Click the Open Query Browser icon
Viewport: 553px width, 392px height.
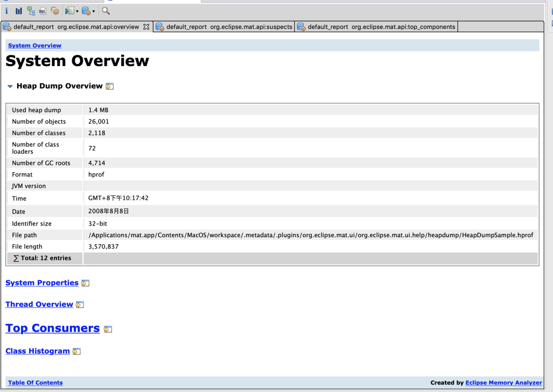pos(87,11)
